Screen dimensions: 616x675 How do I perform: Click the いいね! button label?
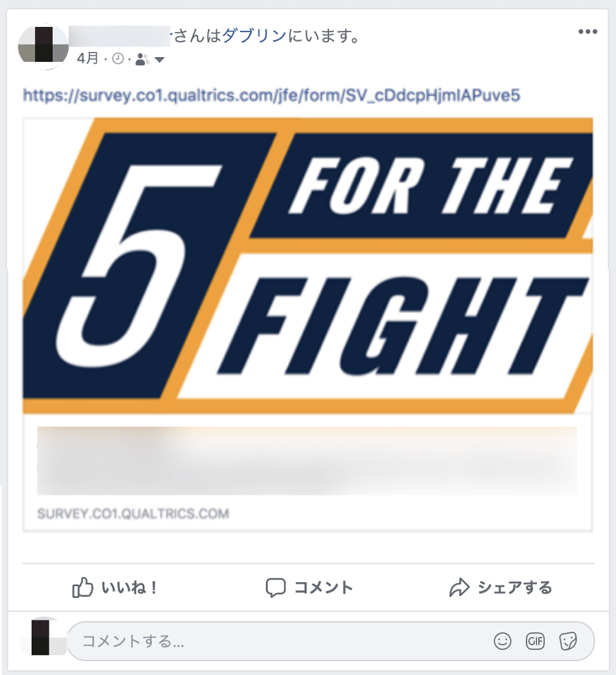tap(129, 587)
